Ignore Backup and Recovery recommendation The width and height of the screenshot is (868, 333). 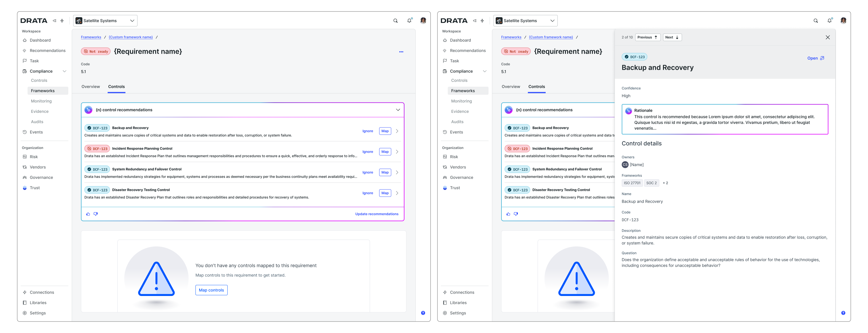pos(368,131)
